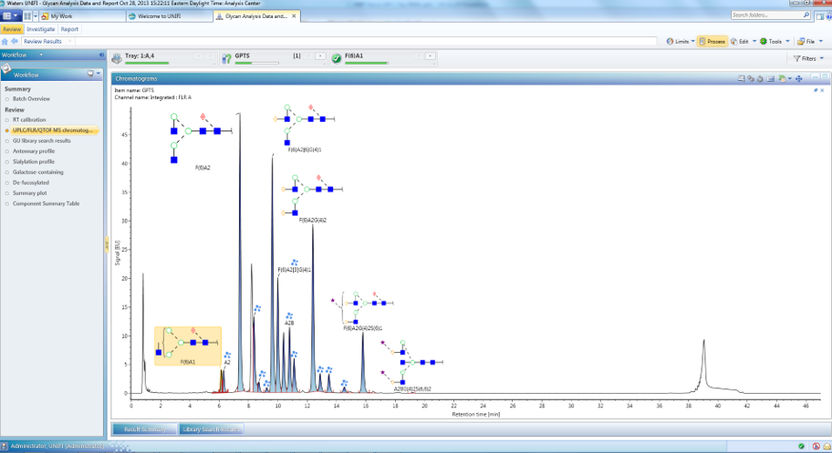Screen dimensions: 832x453
Task: Open the Workflow section options icon
Action: [93, 74]
